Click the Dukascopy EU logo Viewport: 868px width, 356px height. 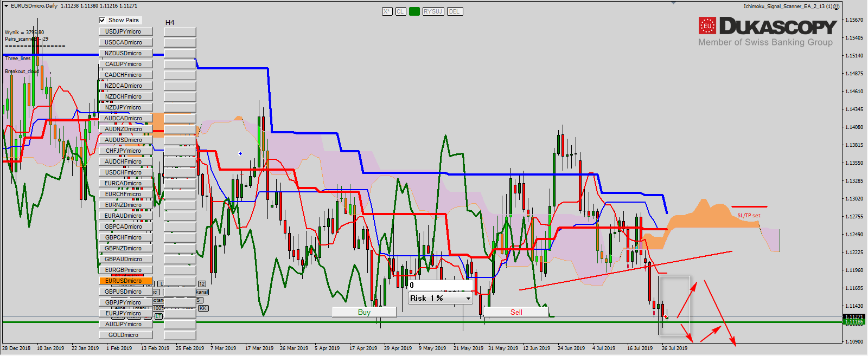click(707, 25)
